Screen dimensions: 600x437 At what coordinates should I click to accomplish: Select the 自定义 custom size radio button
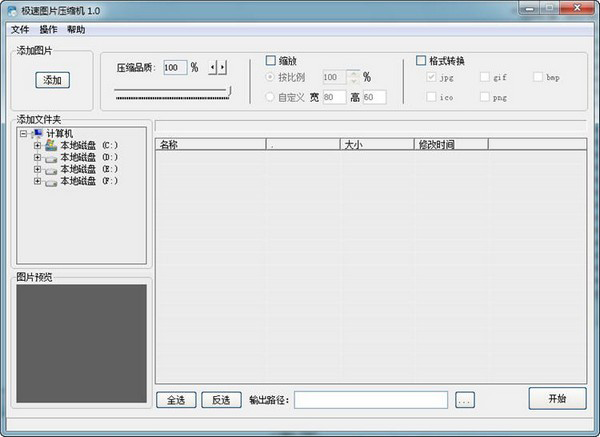click(270, 97)
